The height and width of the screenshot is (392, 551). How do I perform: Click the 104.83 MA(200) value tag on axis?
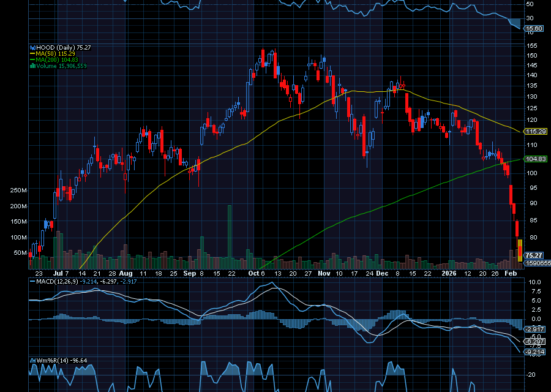[536, 159]
